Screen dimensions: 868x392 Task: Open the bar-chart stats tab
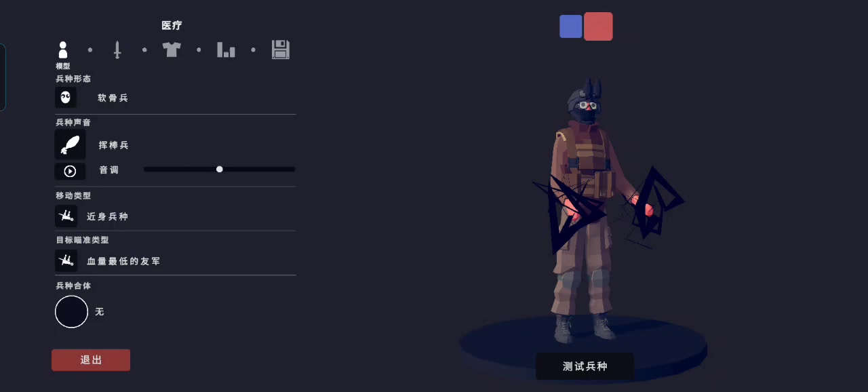[x=226, y=50]
